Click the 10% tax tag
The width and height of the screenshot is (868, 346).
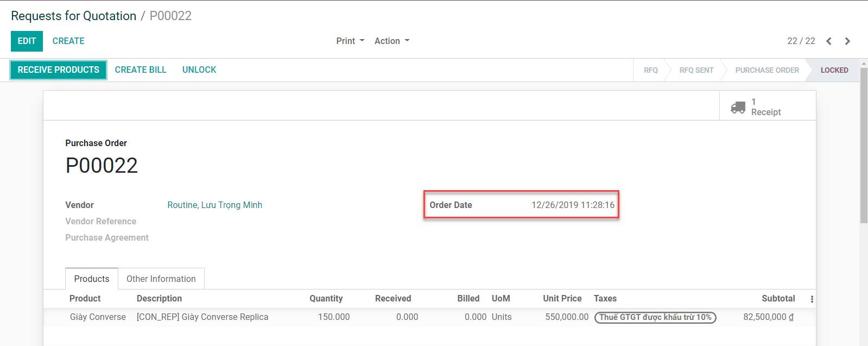[655, 317]
